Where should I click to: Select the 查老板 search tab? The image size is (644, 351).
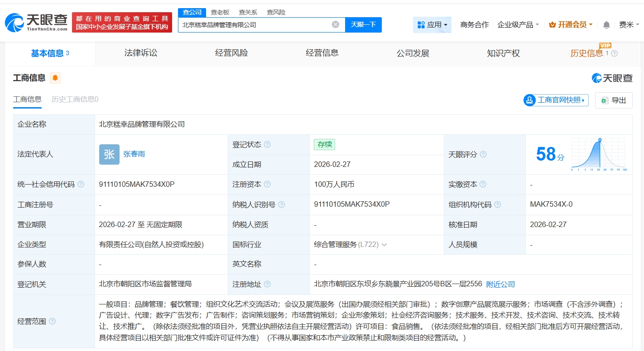coord(220,12)
